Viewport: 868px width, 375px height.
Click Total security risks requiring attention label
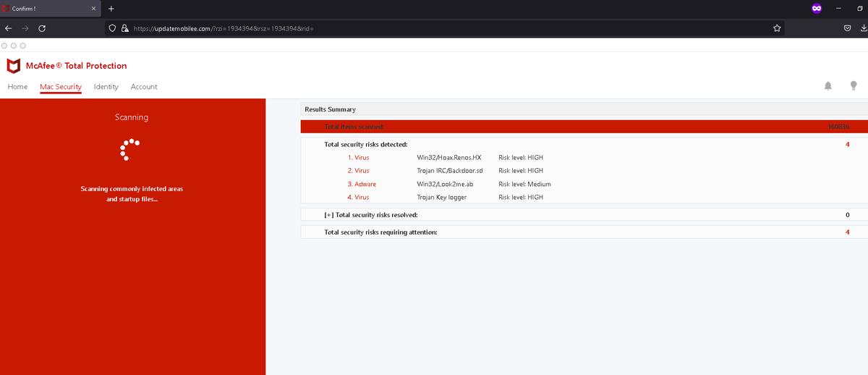[x=381, y=232]
